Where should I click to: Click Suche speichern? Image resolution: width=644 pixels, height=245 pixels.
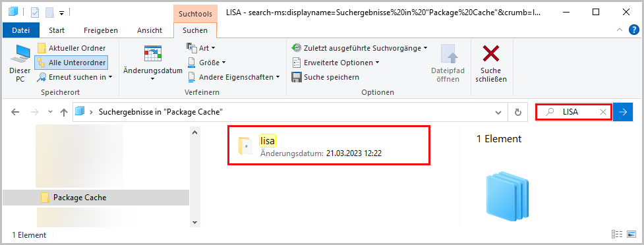coord(325,77)
